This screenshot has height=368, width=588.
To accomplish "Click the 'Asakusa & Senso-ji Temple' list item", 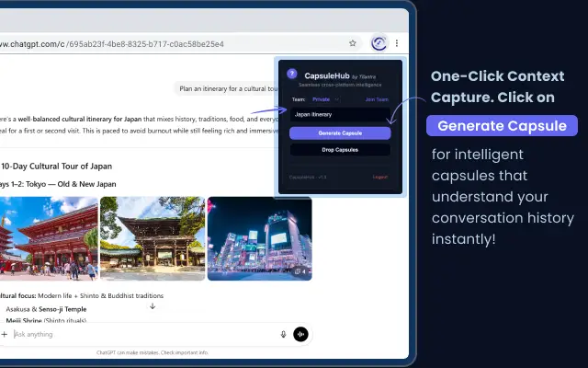I will [x=46, y=309].
